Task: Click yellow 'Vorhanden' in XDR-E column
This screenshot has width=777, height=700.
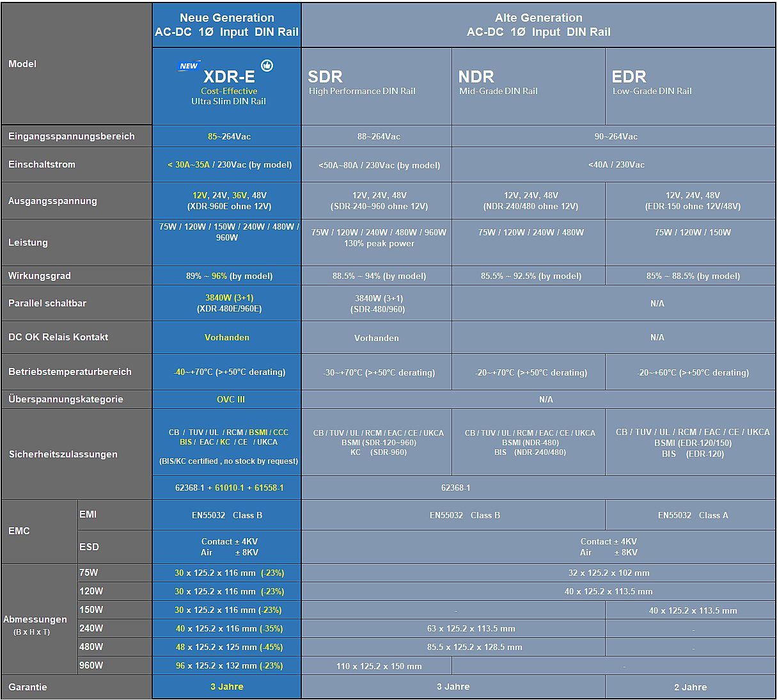Action: click(227, 337)
